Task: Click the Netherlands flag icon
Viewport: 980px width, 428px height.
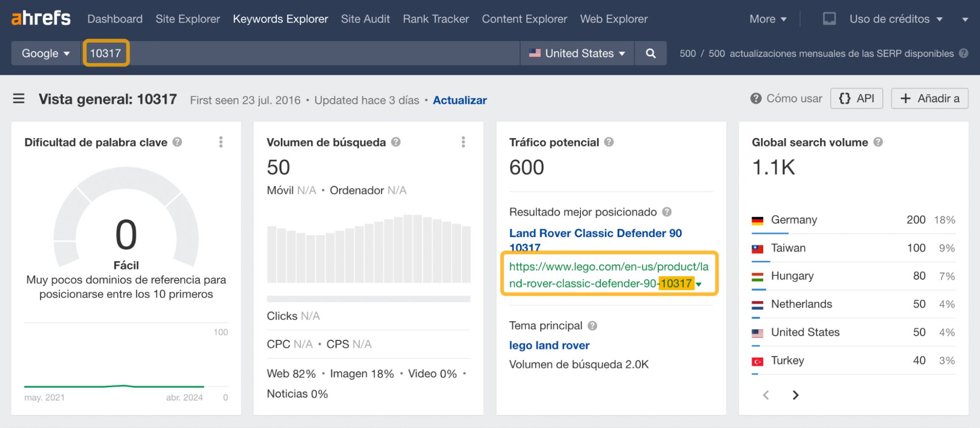Action: pos(757,305)
